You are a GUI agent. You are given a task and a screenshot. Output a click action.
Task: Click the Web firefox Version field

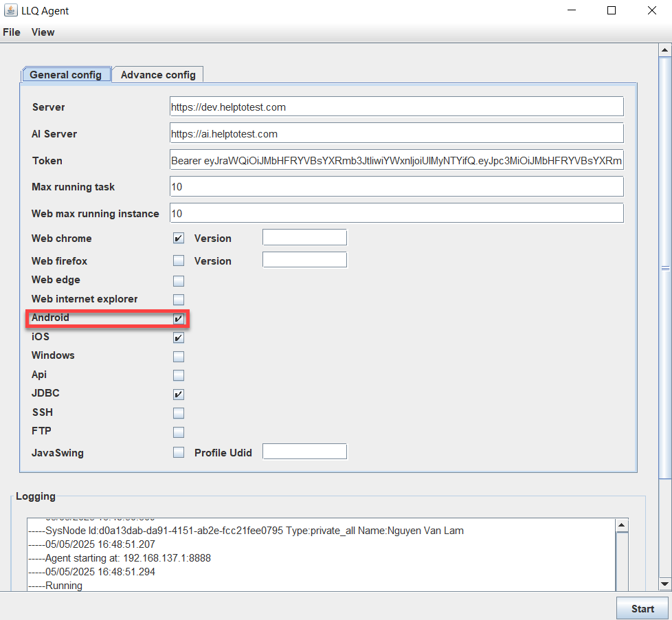coord(304,260)
